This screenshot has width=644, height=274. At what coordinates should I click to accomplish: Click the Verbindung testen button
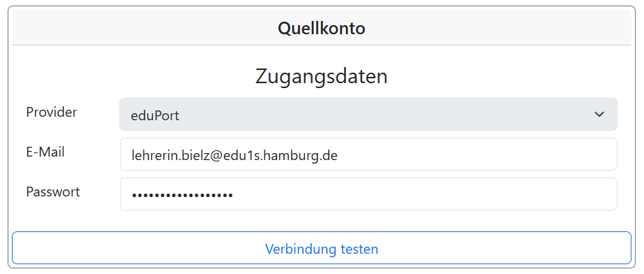point(322,248)
